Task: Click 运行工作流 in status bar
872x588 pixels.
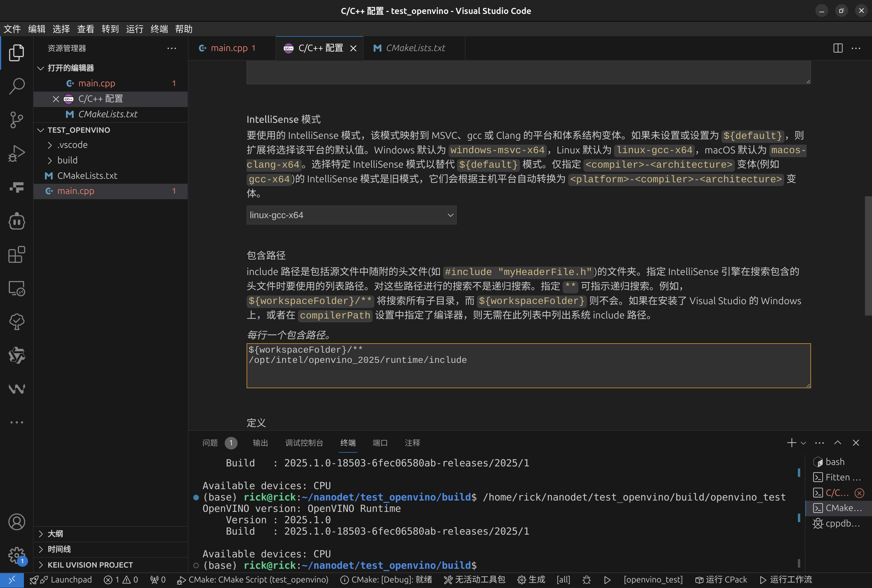Action: (786, 580)
